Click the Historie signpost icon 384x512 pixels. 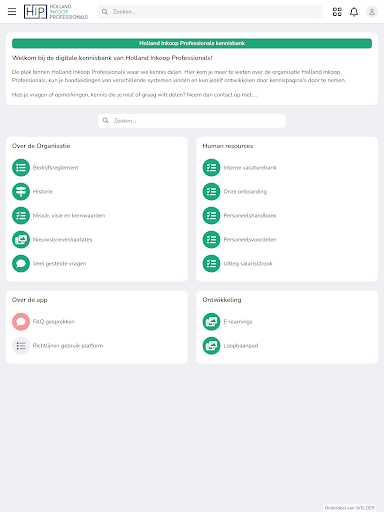click(21, 191)
